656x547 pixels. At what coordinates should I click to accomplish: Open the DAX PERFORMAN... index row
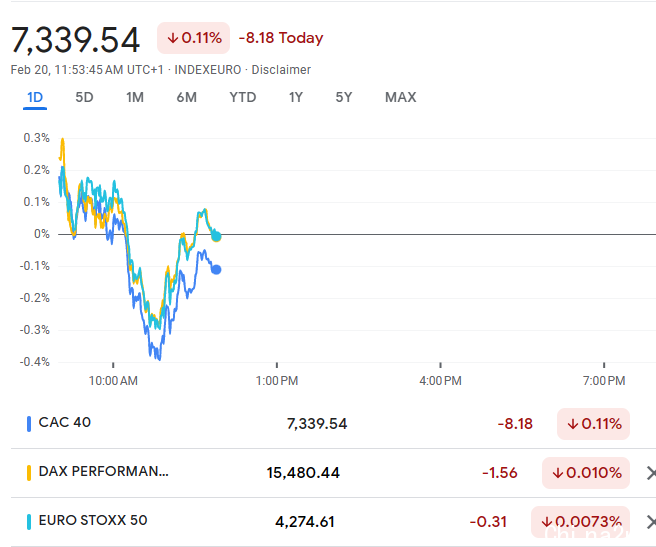333,473
